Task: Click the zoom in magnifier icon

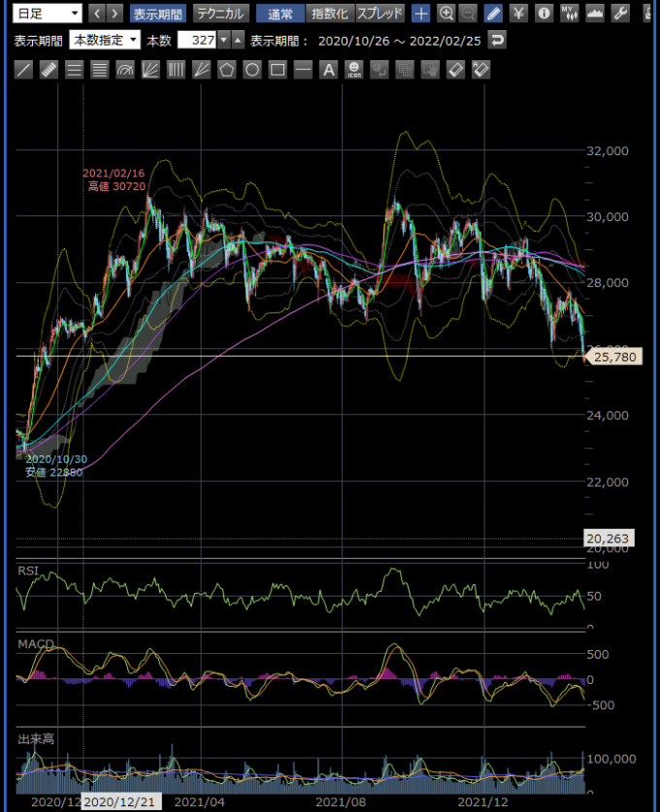Action: [x=445, y=14]
